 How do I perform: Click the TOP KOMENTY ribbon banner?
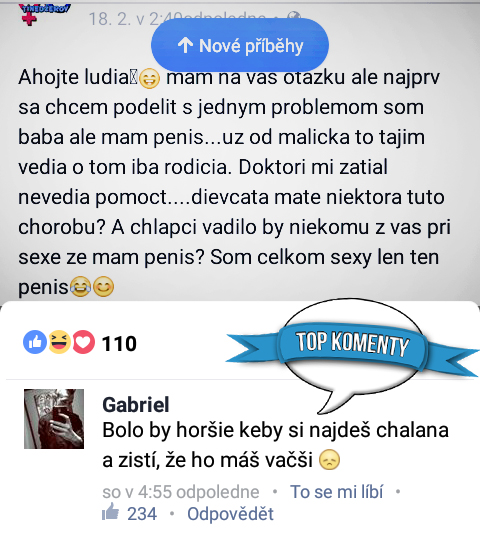tap(352, 343)
